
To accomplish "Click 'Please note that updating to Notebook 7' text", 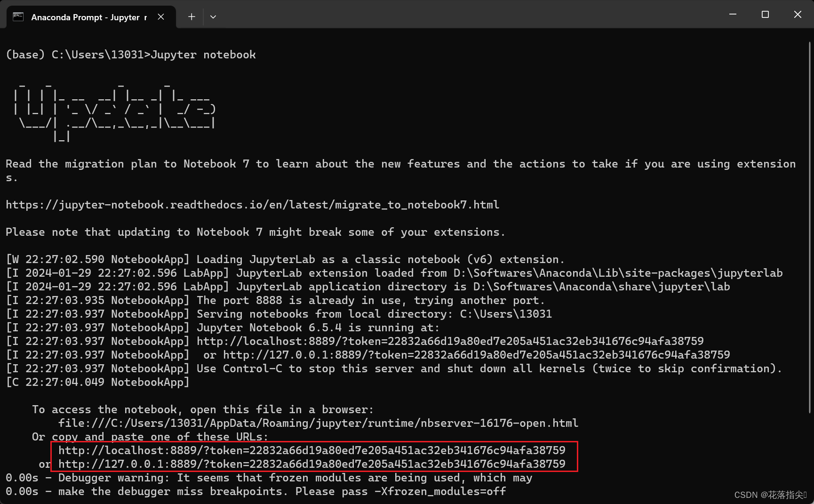I will (255, 232).
